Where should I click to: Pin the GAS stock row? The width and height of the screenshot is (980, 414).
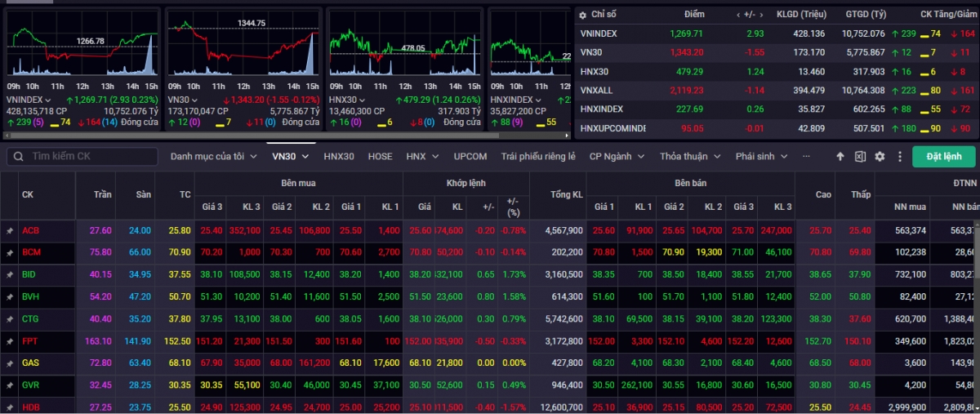tap(10, 363)
